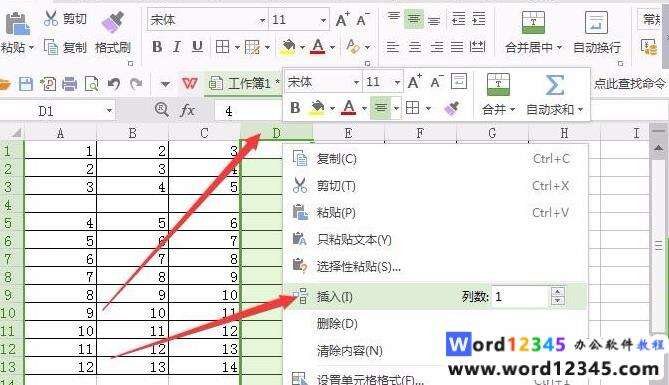Toggle Underline formatting in the ribbon
Viewport: 669px width, 385px height.
[x=197, y=47]
